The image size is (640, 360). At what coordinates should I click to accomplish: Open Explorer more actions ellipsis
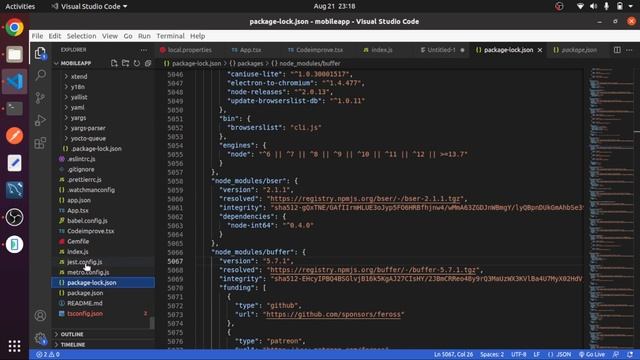click(x=144, y=50)
